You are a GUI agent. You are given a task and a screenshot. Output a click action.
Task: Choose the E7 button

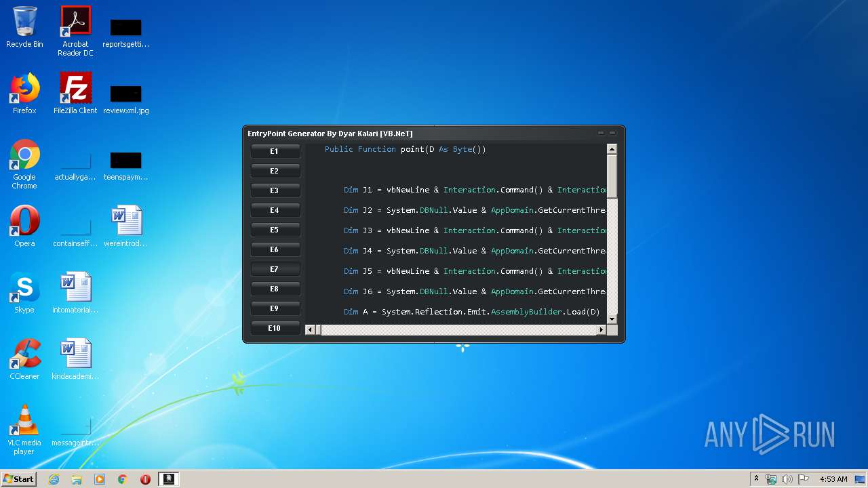coord(275,269)
